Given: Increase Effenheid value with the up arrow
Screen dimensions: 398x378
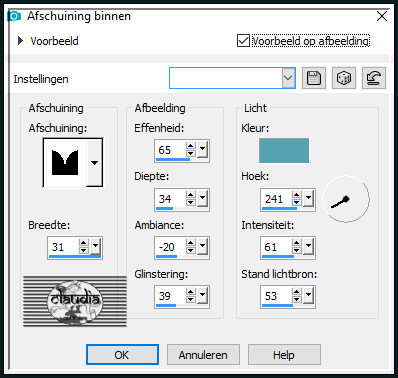Looking at the screenshot, I should point(191,145).
